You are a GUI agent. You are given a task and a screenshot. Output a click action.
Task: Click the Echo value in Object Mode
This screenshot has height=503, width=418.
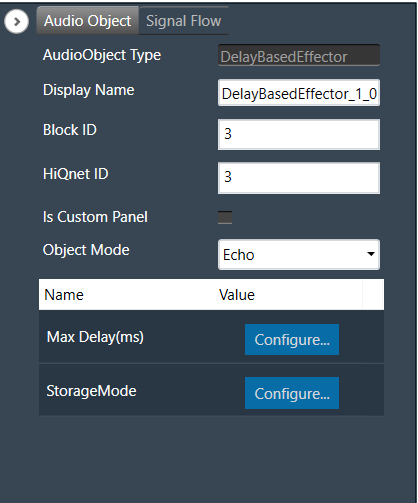[x=239, y=255]
